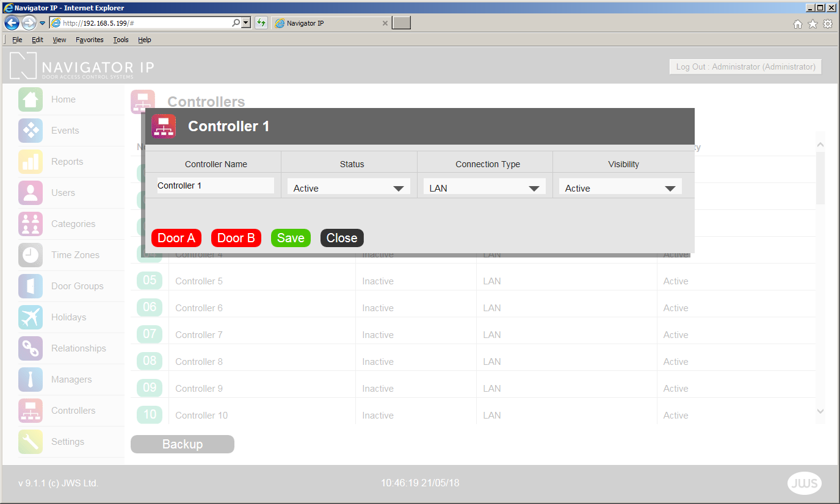Viewport: 840px width, 504px height.
Task: Click the red Door A button
Action: 176,238
